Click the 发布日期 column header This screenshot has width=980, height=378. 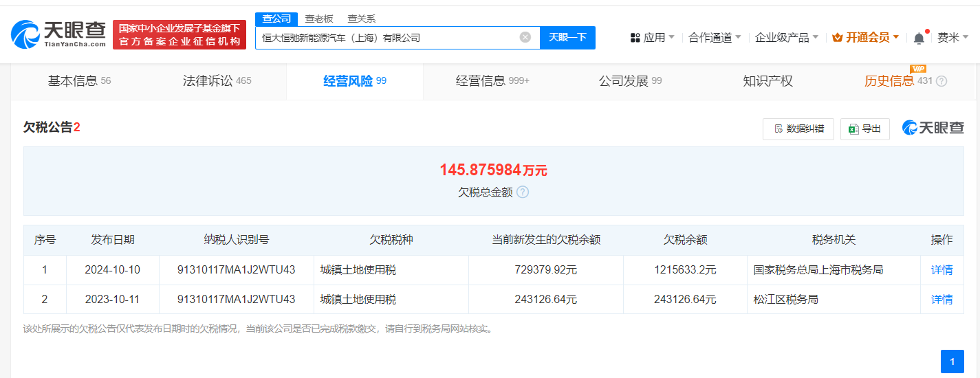click(113, 240)
